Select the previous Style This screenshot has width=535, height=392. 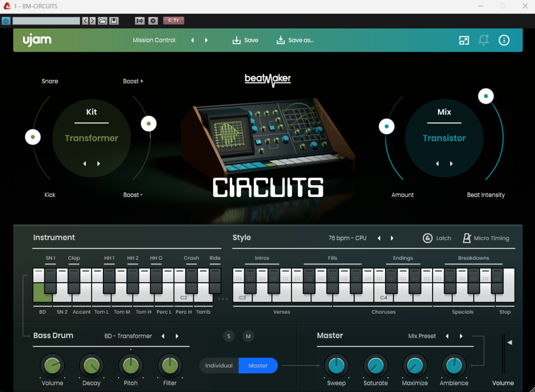[x=379, y=238]
